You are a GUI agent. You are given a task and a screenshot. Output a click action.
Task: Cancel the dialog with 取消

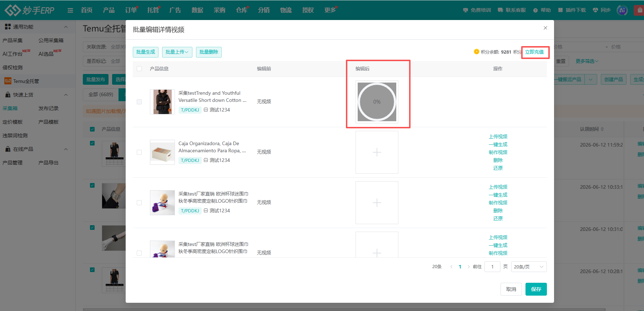(511, 289)
